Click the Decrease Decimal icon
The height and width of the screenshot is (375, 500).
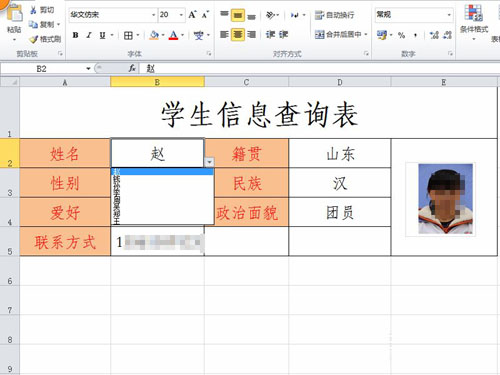(448, 35)
